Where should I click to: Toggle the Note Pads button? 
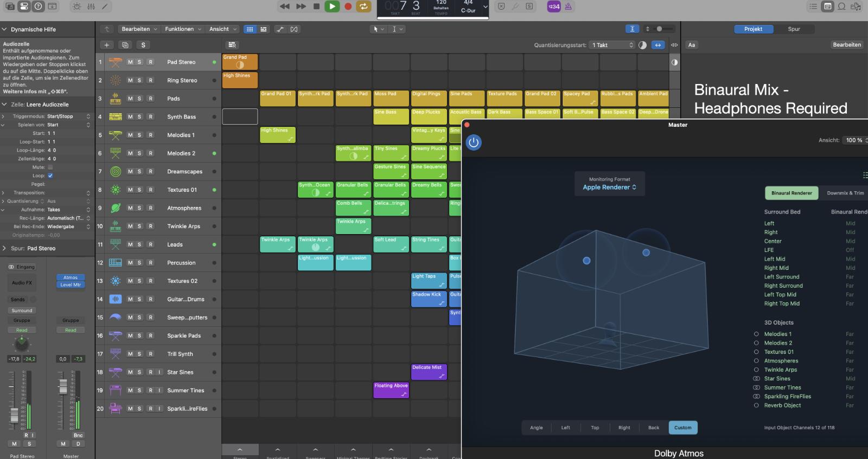pos(827,7)
